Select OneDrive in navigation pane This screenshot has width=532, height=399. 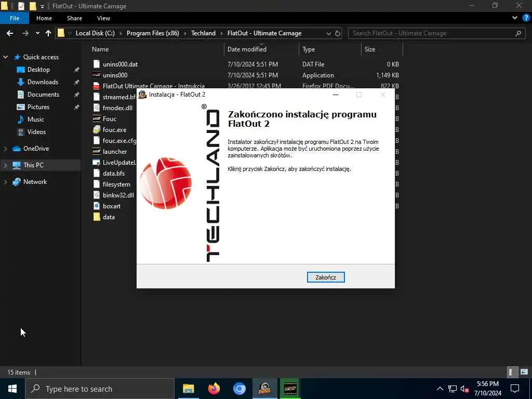[36, 149]
